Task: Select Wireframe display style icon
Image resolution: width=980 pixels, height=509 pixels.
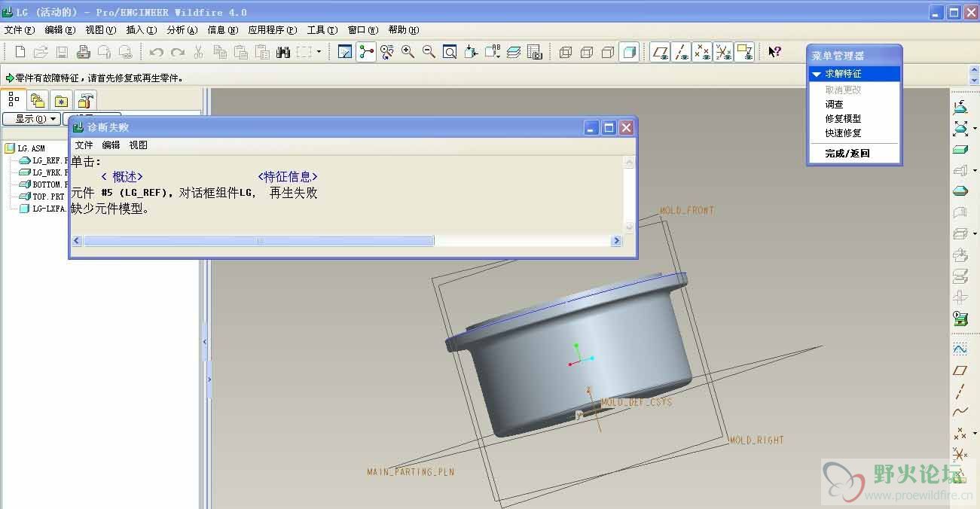Action: [566, 52]
